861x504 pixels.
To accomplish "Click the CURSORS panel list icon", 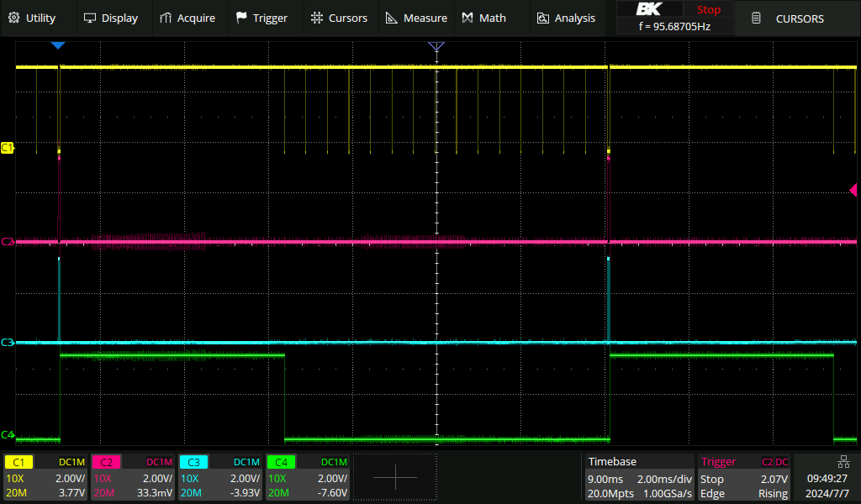I will click(x=756, y=18).
